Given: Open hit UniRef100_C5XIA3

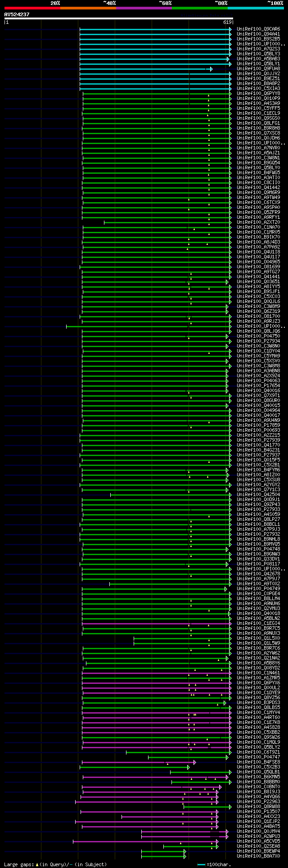Looking at the screenshot, I should [258, 89].
